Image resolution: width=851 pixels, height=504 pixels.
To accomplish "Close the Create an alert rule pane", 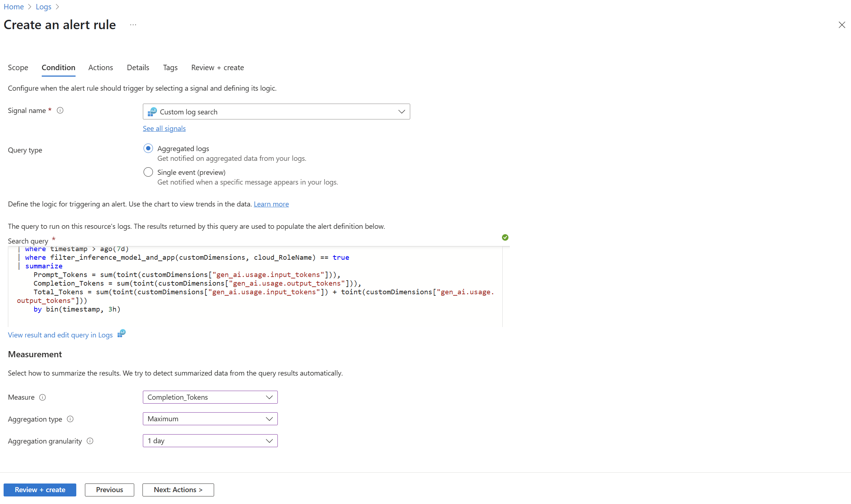I will [x=842, y=25].
